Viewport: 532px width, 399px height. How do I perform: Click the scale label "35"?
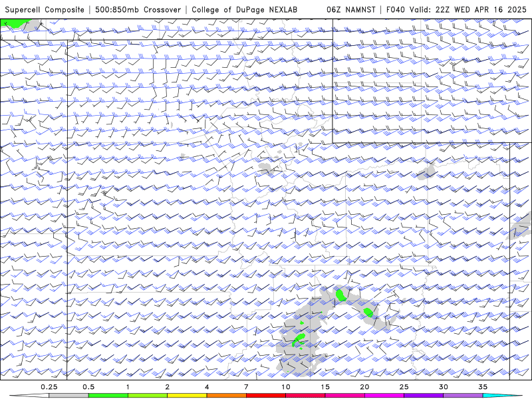(x=483, y=387)
